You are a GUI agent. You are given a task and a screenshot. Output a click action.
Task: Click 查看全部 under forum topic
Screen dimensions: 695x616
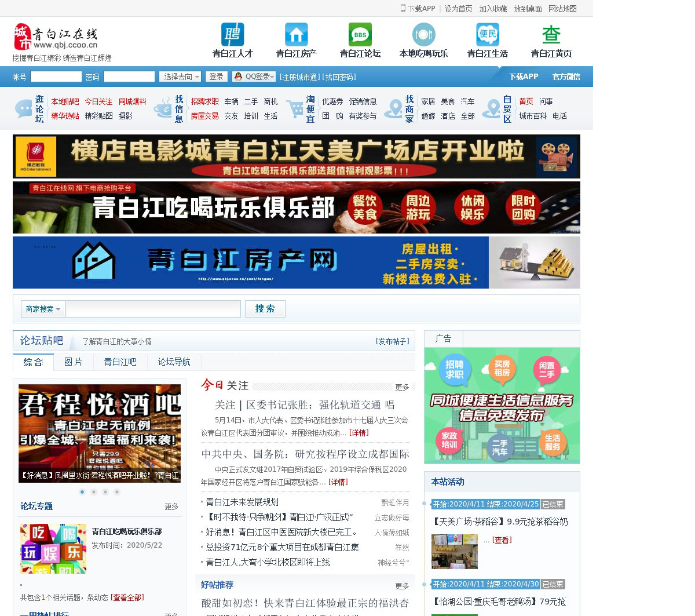127,597
